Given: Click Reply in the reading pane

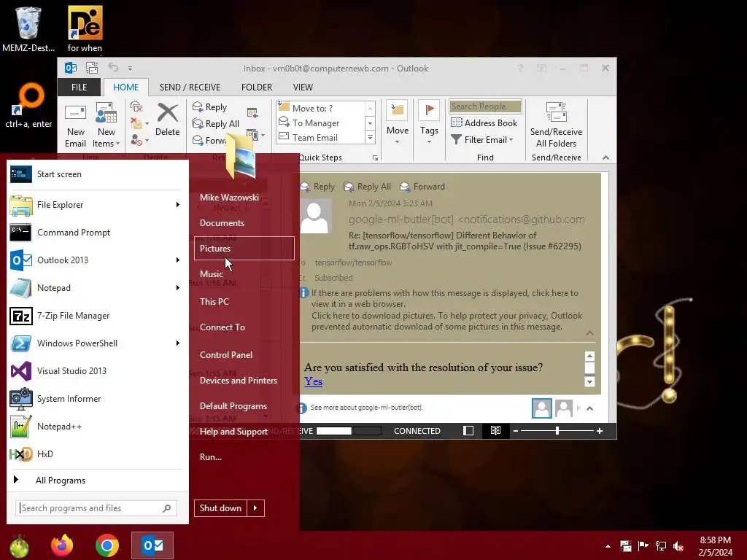Looking at the screenshot, I should click(x=318, y=187).
